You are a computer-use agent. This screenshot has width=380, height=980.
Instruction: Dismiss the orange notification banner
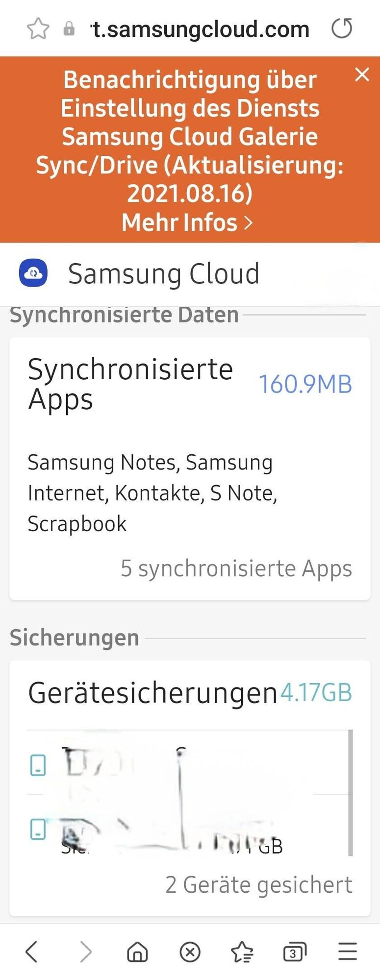coord(362,74)
